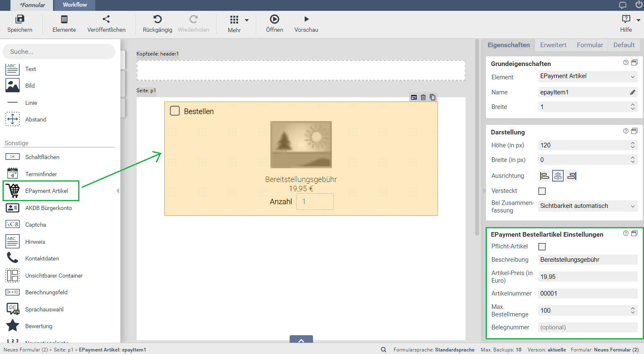Launch Vorschau preview play icon
Image resolution: width=644 pixels, height=354 pixels.
tap(306, 19)
